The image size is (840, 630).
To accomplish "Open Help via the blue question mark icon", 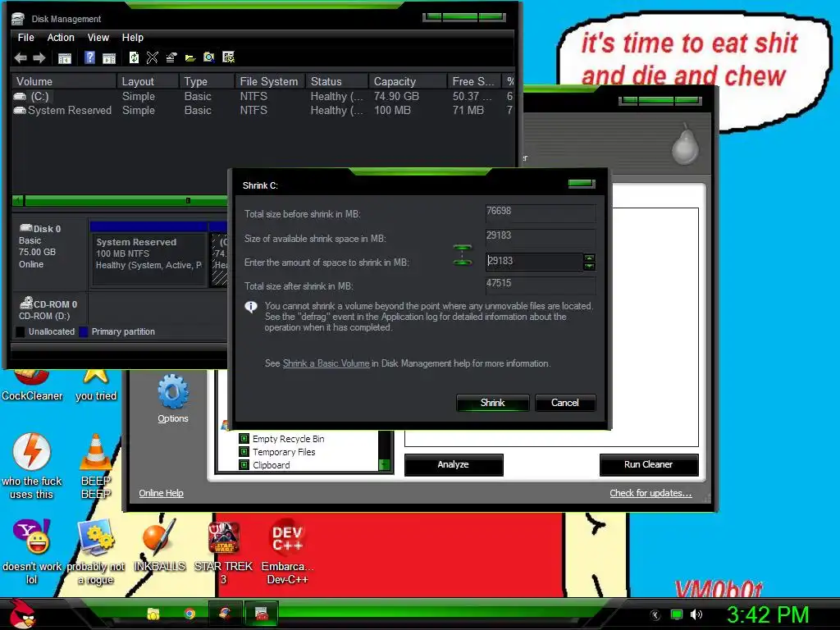I will coord(90,57).
